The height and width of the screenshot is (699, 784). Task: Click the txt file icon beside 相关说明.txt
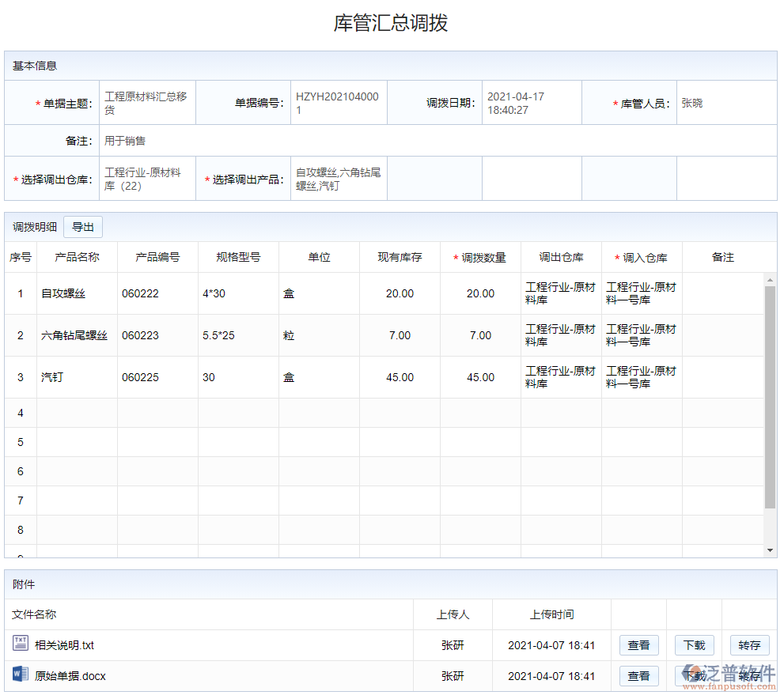[x=22, y=645]
